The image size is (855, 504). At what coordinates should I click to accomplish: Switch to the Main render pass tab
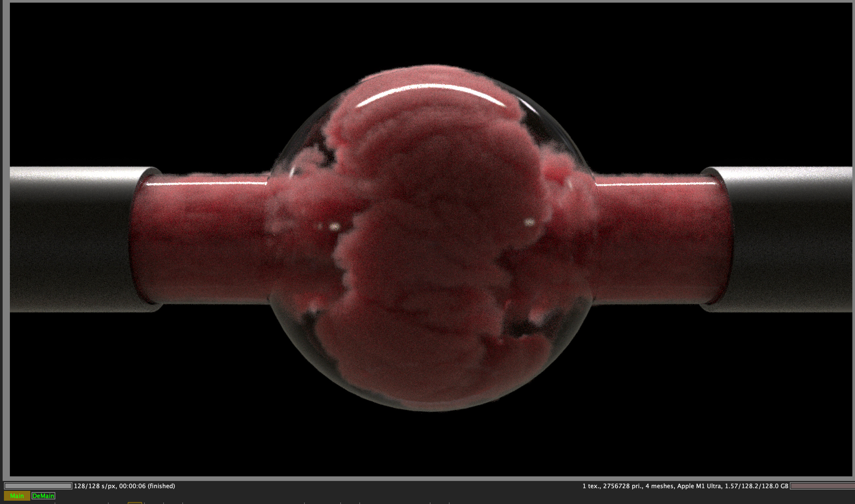[x=17, y=496]
